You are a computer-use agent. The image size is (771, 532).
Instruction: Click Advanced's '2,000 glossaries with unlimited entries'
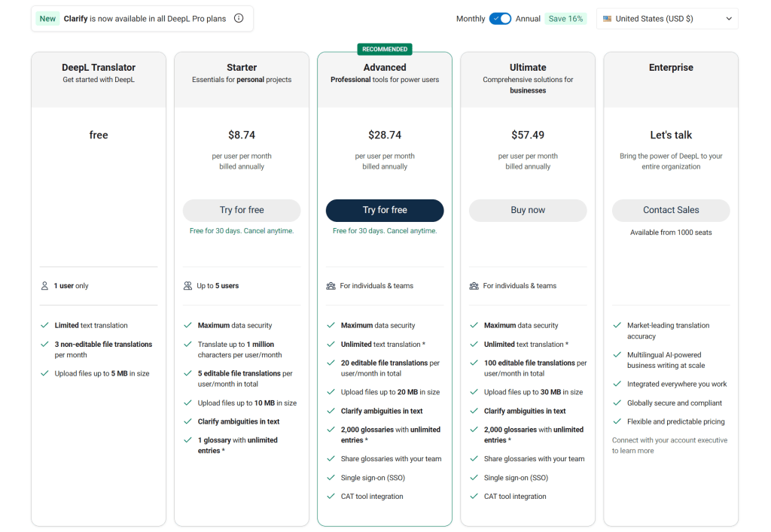click(391, 435)
